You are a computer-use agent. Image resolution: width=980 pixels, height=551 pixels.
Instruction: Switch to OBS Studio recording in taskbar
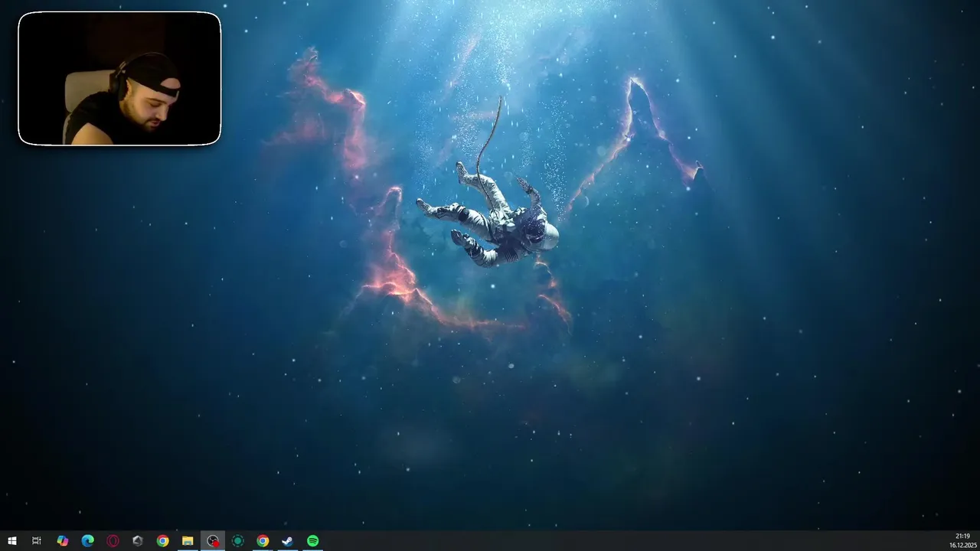pyautogui.click(x=213, y=541)
